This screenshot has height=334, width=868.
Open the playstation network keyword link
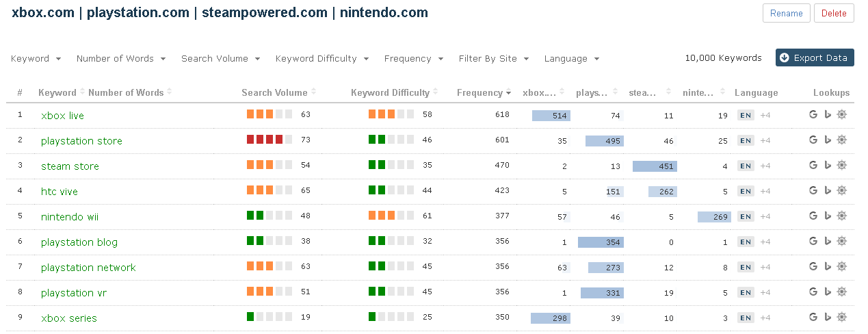coord(88,268)
